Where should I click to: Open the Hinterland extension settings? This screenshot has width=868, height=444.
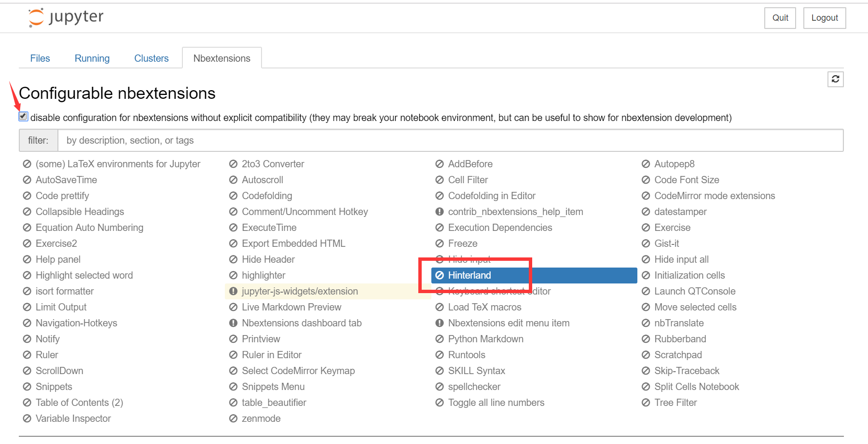tap(469, 275)
